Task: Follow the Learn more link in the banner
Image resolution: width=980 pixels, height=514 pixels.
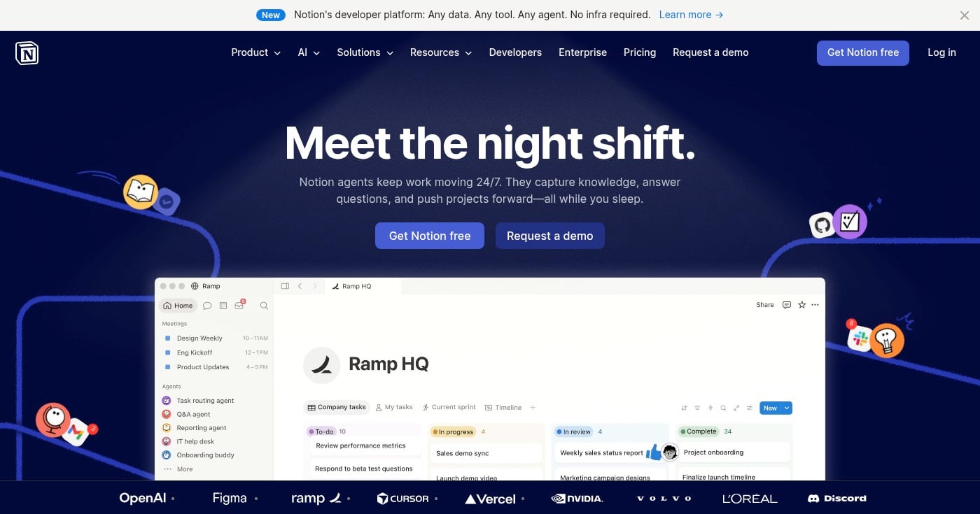Action: click(x=691, y=15)
